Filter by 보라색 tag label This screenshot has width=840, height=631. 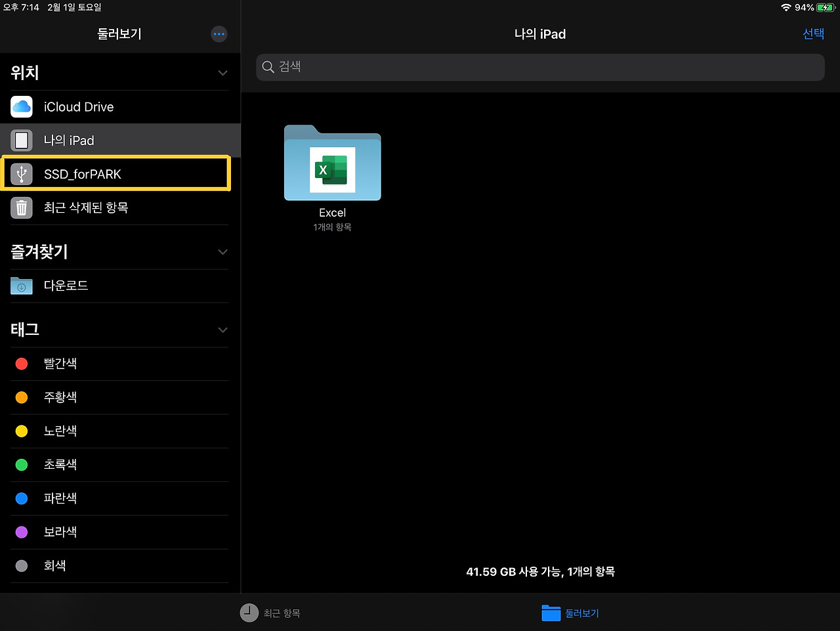[x=60, y=532]
